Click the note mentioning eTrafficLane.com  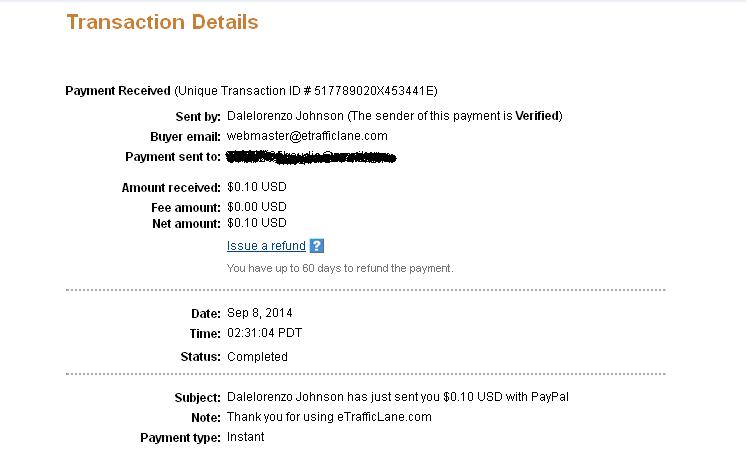coord(329,417)
